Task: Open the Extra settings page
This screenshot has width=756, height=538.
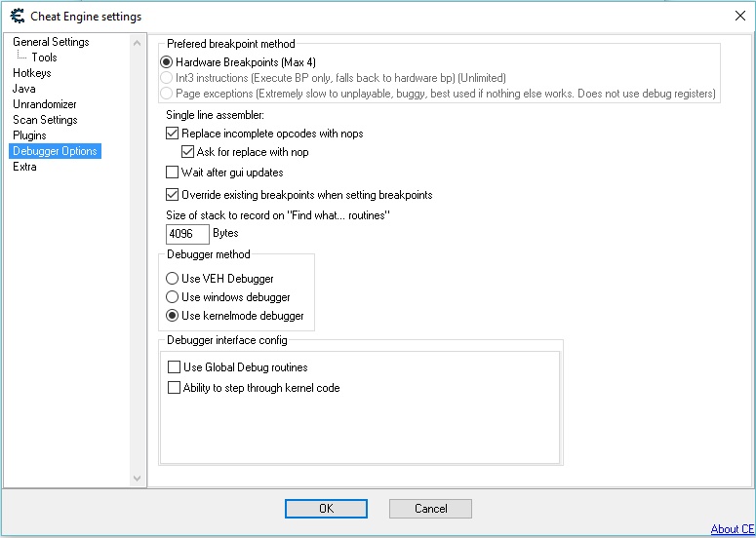Action: click(x=24, y=167)
